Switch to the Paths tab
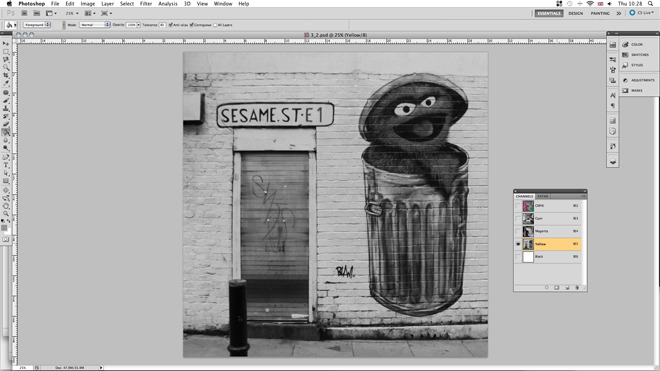The image size is (660, 371). point(543,196)
